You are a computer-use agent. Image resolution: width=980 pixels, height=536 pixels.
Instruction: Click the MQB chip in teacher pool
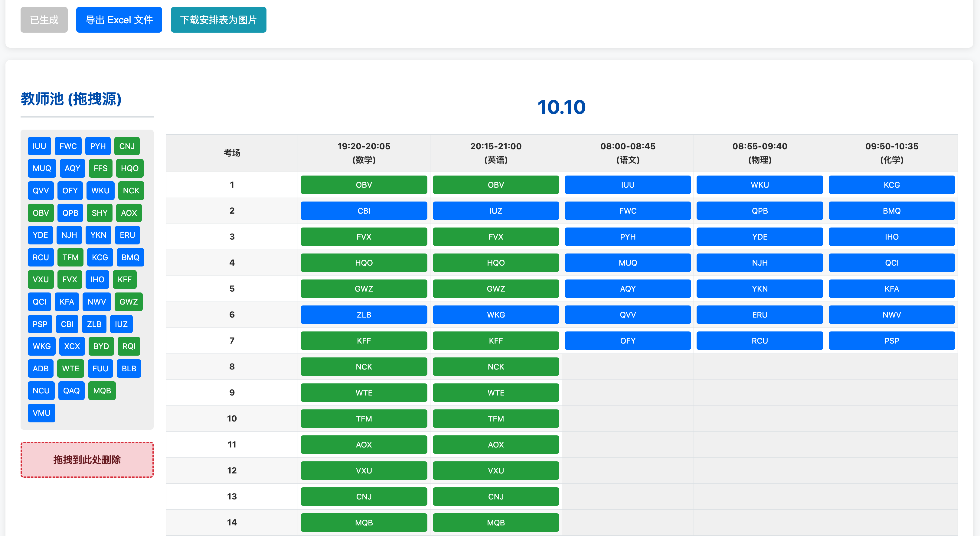coord(102,391)
